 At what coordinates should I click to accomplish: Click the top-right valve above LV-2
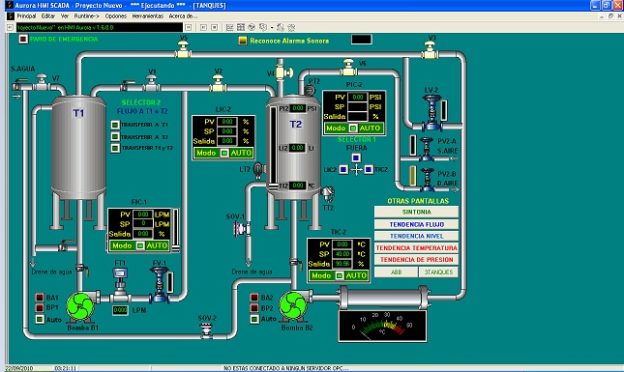click(x=430, y=50)
